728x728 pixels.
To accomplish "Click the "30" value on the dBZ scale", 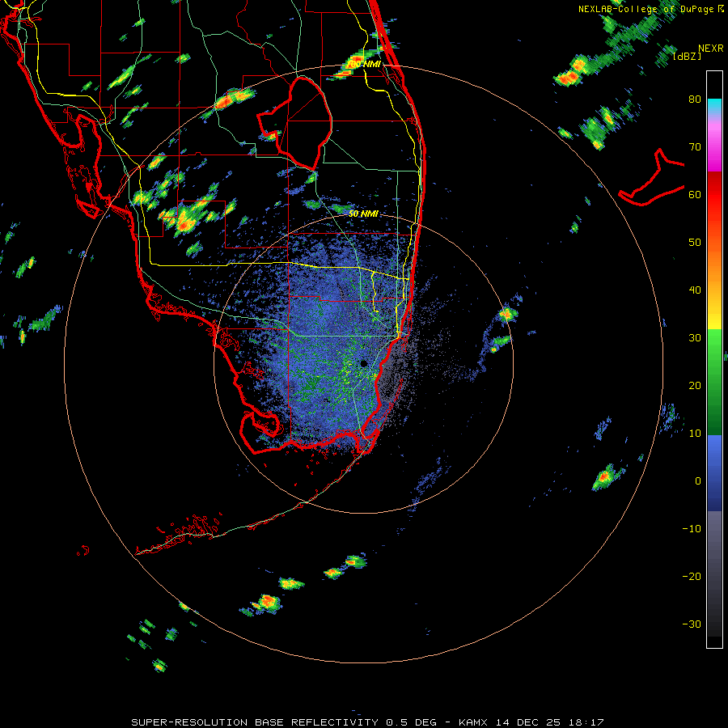I will 695,338.
